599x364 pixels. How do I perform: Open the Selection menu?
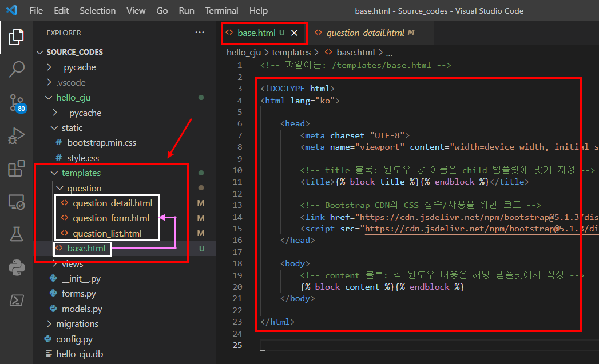pyautogui.click(x=97, y=11)
